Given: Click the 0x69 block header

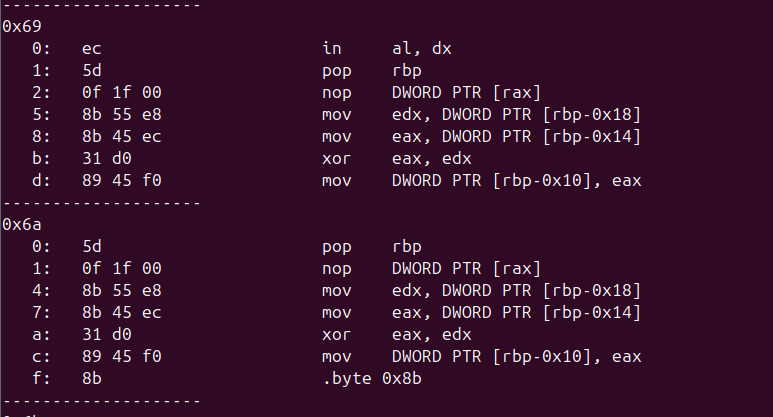Looking at the screenshot, I should pos(19,26).
